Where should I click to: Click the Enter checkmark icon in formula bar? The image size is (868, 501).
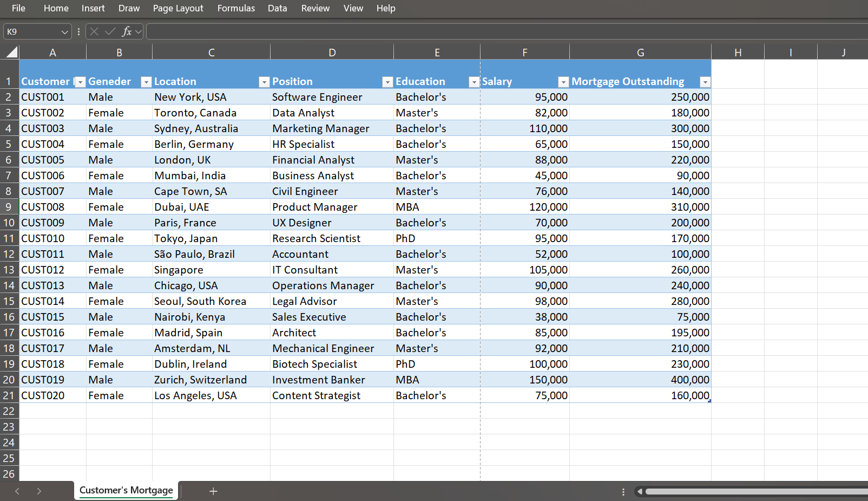(x=110, y=31)
